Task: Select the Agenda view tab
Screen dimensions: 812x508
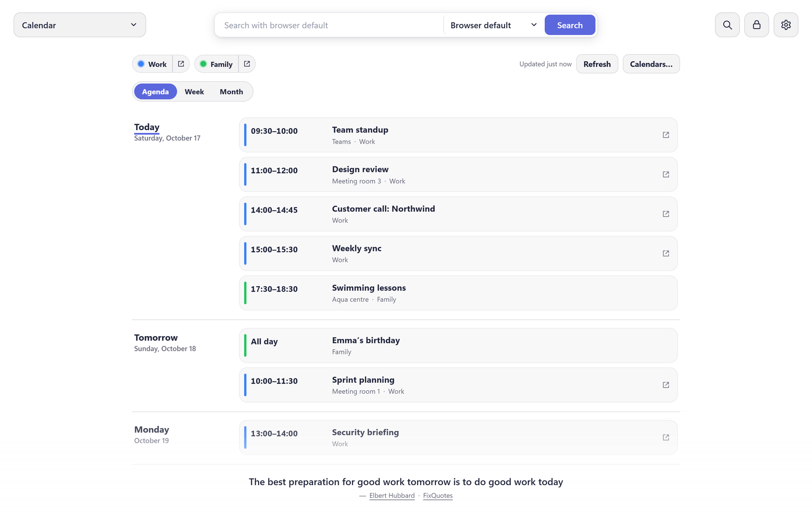Action: 155,91
